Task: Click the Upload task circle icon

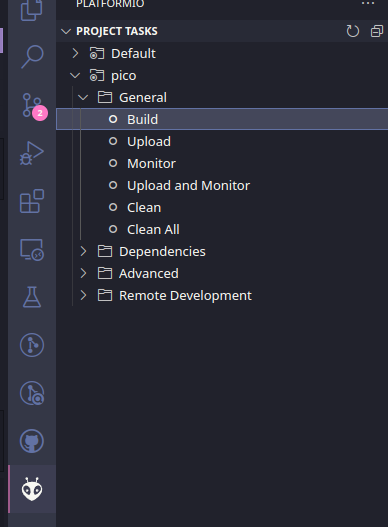Action: click(113, 141)
